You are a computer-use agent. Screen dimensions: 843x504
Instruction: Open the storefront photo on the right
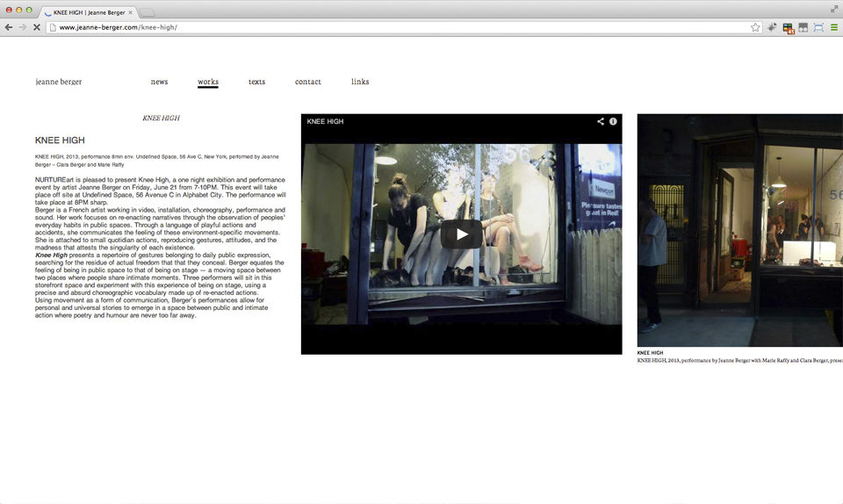click(739, 230)
